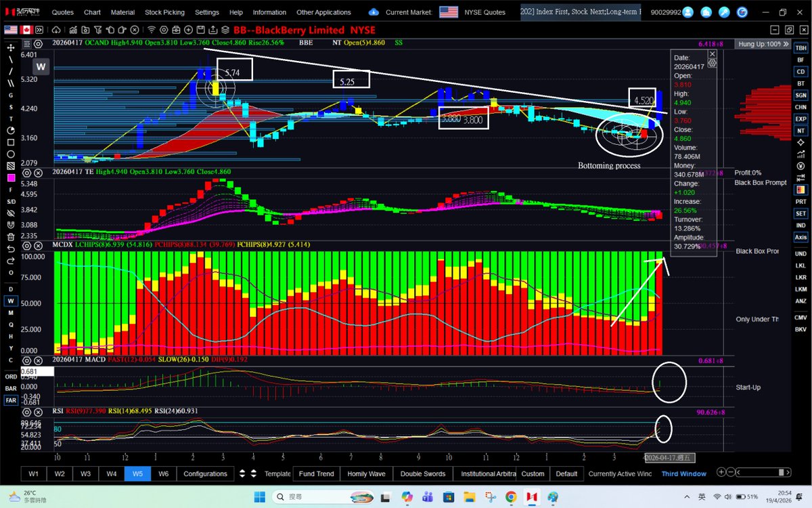Select the Double Swords template
The height and width of the screenshot is (508, 812).
(x=423, y=473)
